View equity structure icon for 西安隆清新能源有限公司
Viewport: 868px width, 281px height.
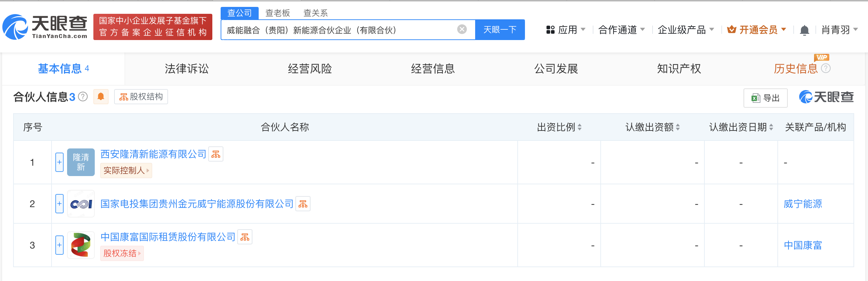coord(216,154)
